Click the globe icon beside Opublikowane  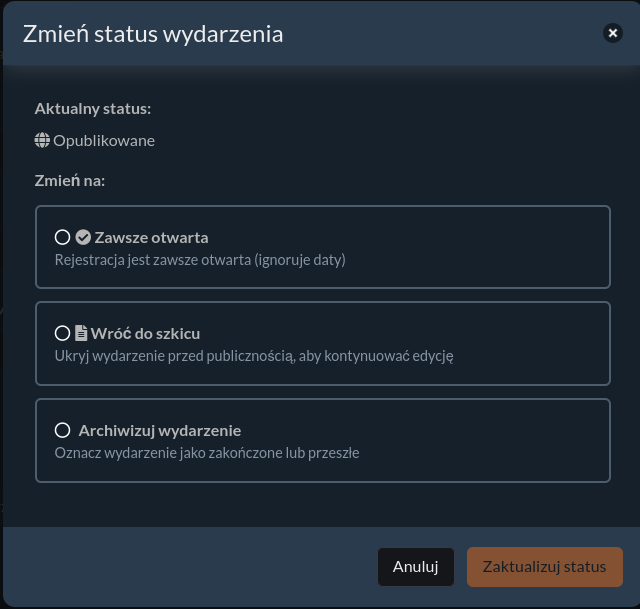click(x=42, y=141)
